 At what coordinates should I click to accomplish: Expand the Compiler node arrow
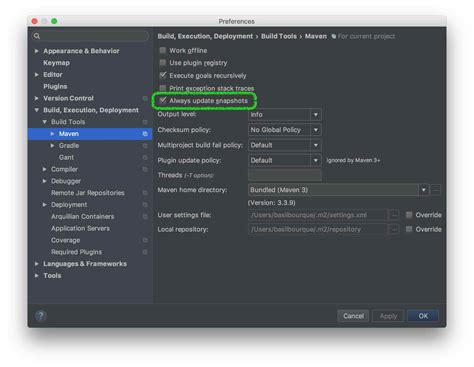pyautogui.click(x=45, y=169)
